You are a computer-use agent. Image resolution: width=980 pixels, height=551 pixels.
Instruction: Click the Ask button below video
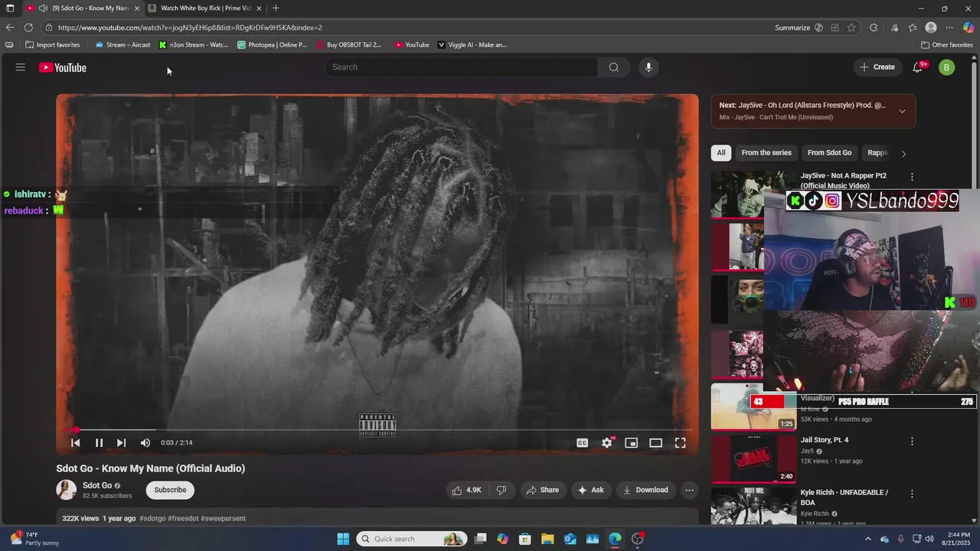590,490
